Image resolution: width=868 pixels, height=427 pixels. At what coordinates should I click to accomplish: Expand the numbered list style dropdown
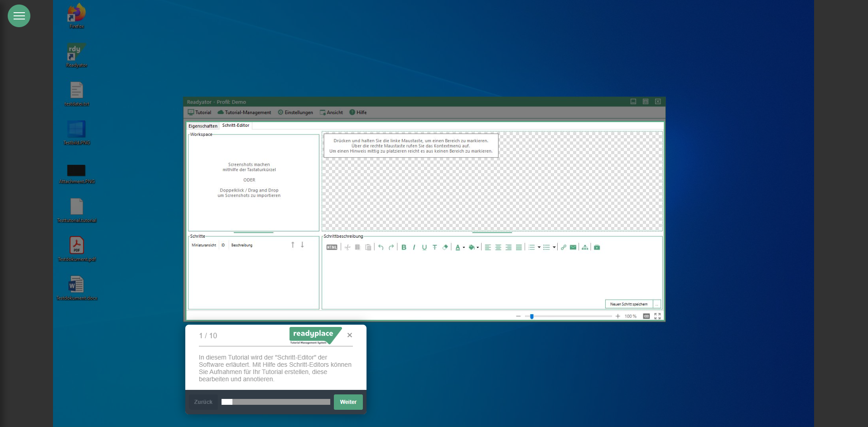pos(539,248)
